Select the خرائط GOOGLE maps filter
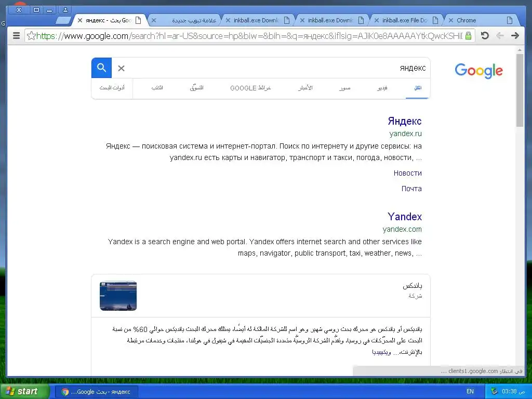Screen dimensions: 532x399 (250, 88)
